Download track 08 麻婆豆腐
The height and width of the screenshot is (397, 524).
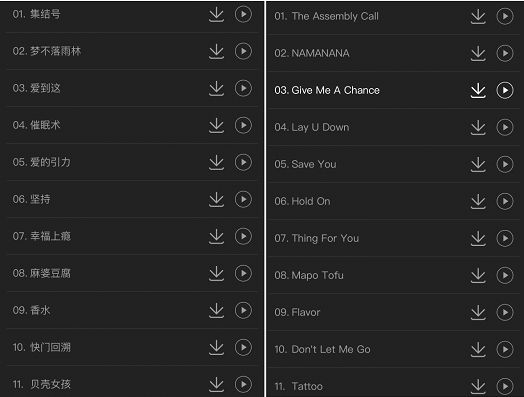point(216,273)
